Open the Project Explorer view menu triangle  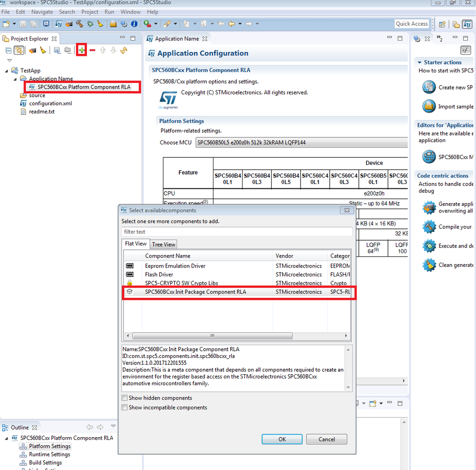pyautogui.click(x=10, y=60)
